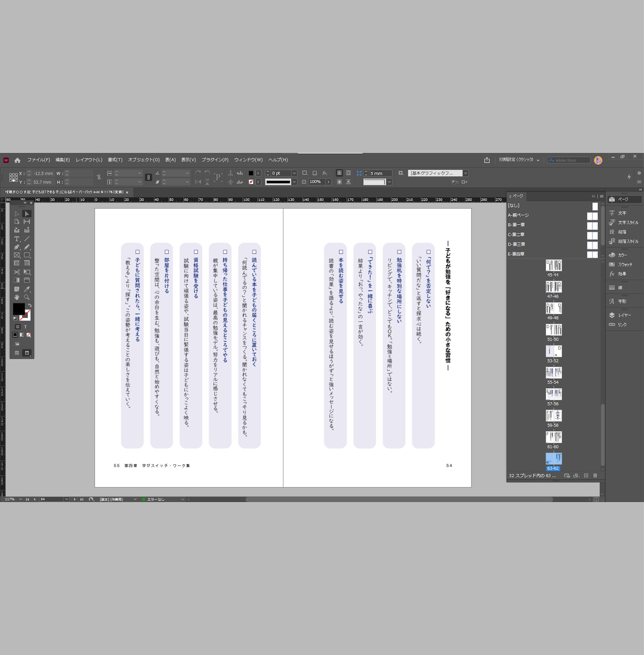Open 編集(E) menu
The image size is (644, 655).
click(63, 160)
